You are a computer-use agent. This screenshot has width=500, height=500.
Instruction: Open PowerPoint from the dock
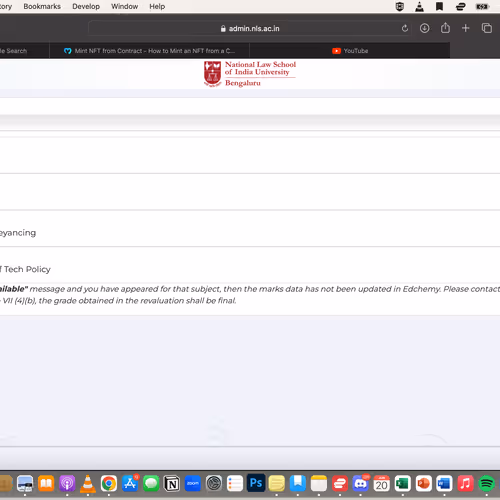click(x=423, y=483)
